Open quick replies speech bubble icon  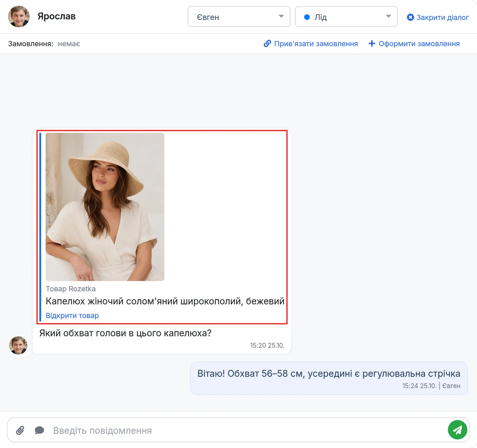[x=40, y=430]
